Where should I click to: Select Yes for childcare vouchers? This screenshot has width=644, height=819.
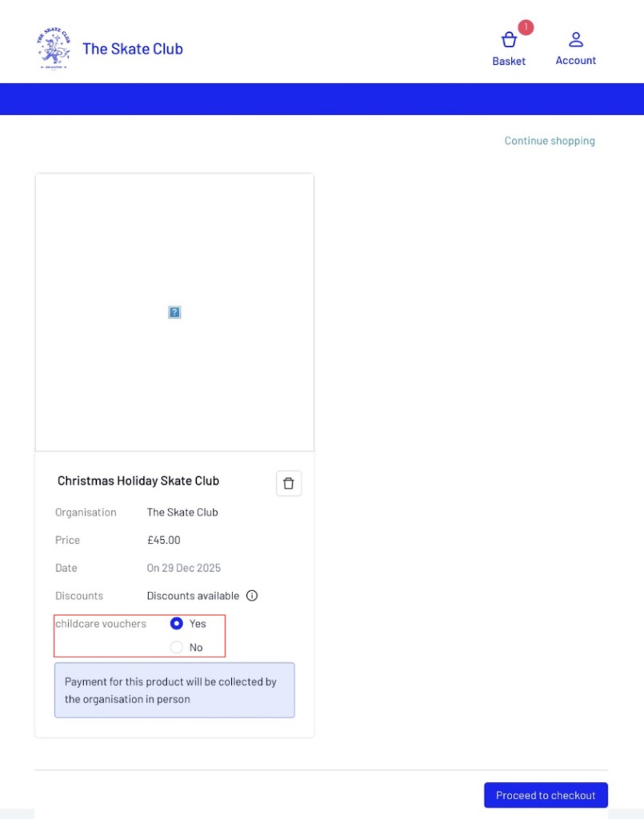pyautogui.click(x=177, y=624)
